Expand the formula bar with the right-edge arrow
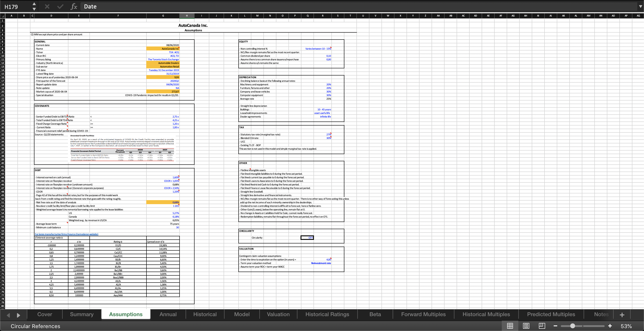The image size is (644, 331). [640, 6]
